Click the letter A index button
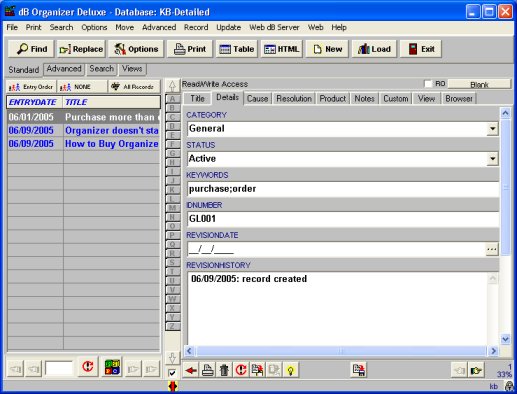 [172, 99]
